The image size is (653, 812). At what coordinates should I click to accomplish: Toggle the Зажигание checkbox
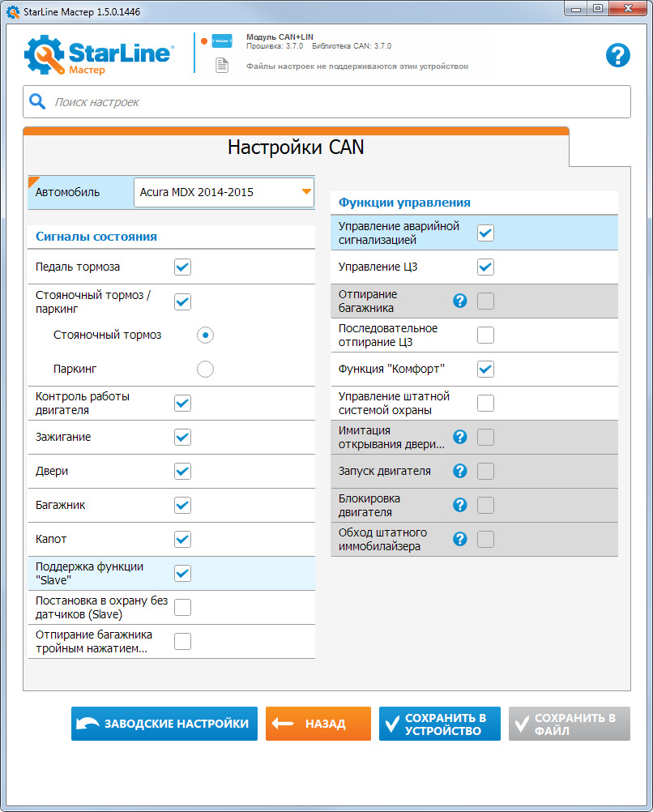[183, 437]
